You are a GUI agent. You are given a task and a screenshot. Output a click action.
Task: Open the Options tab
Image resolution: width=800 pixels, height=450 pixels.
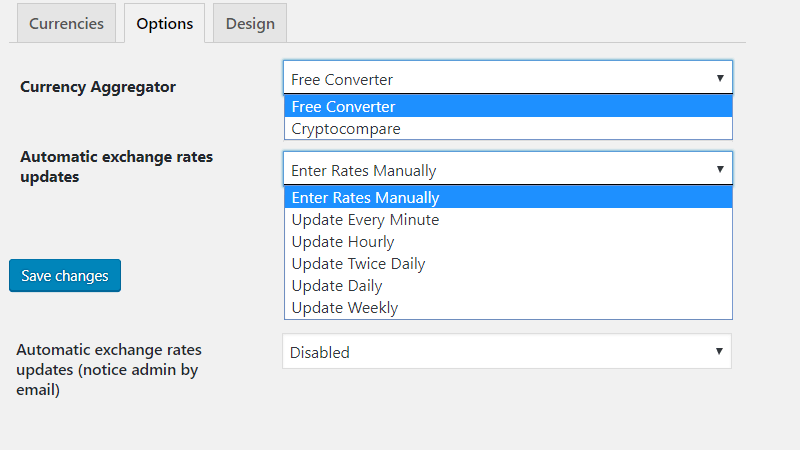click(x=165, y=24)
